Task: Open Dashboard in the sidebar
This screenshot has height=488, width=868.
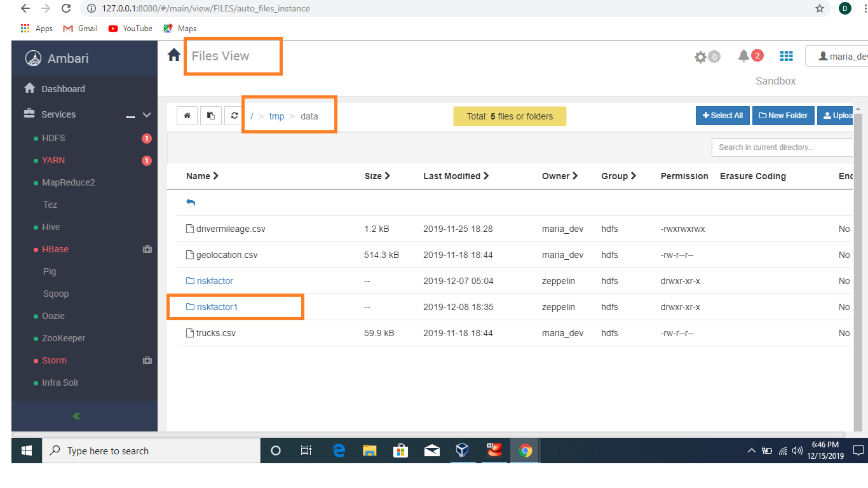Action: point(63,89)
